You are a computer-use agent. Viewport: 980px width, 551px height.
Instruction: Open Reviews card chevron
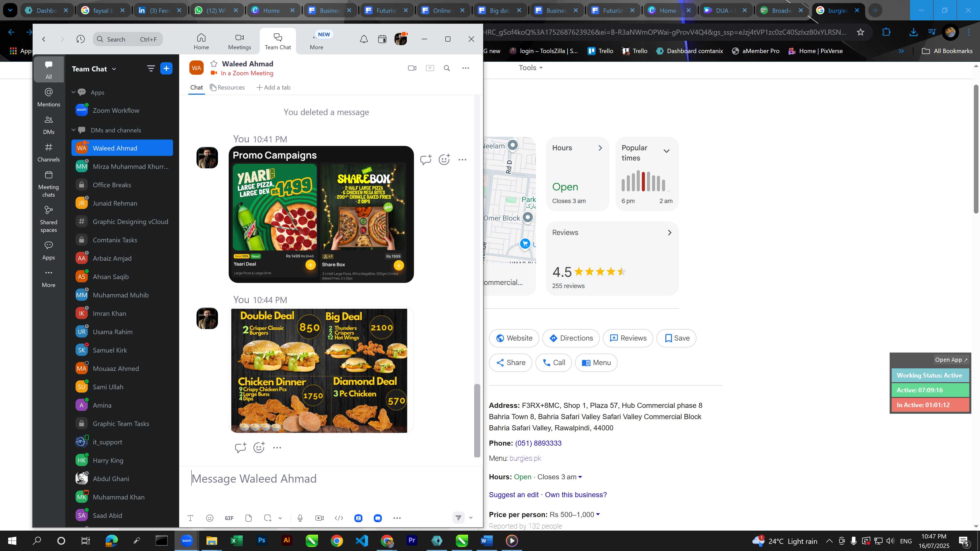pos(670,233)
